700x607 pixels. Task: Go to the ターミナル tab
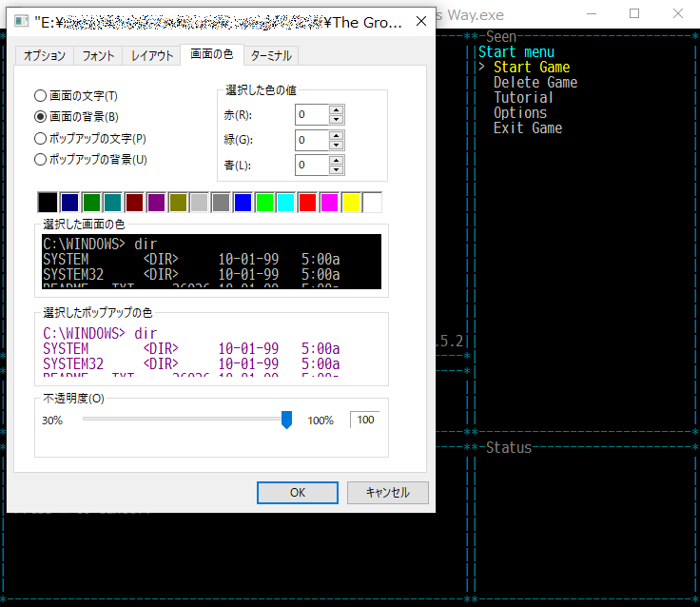(271, 55)
